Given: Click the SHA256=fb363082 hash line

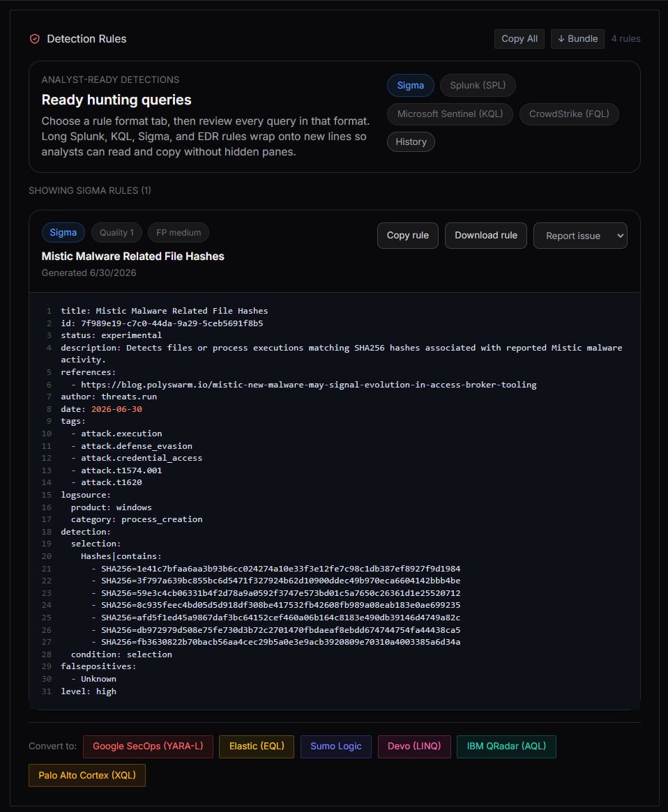Looking at the screenshot, I should 275,642.
